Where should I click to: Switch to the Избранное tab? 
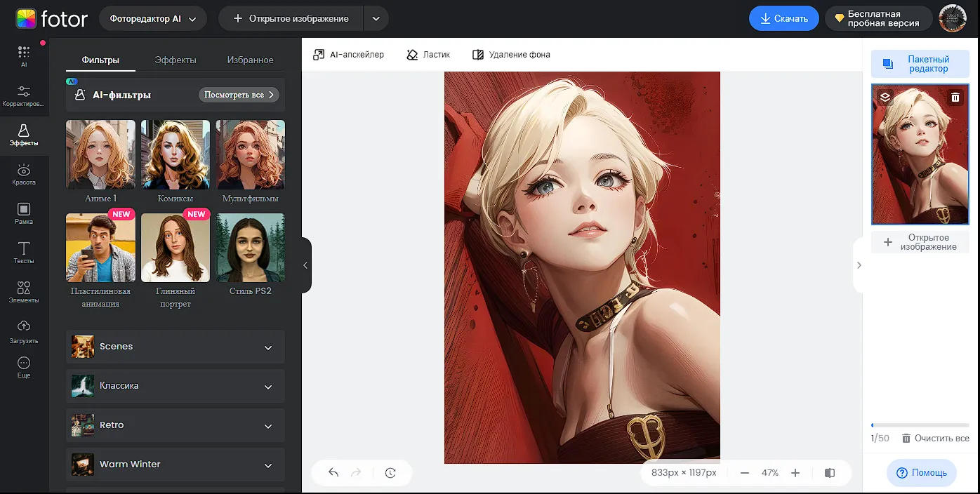coord(250,60)
